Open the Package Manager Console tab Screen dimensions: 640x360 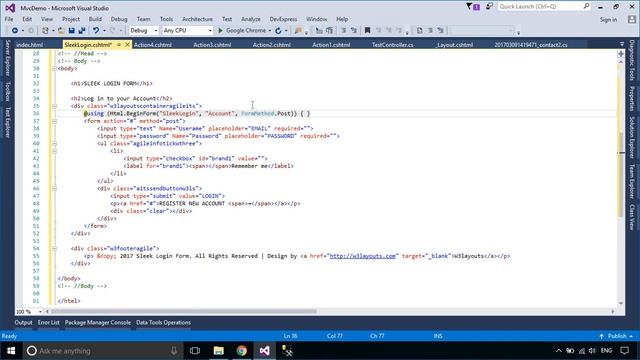tap(98, 322)
